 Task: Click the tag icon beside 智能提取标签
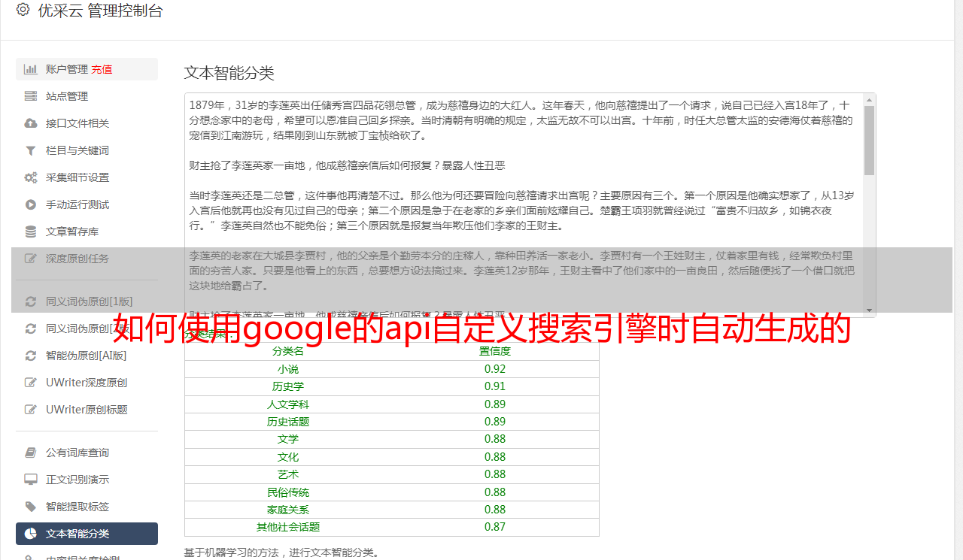pyautogui.click(x=31, y=507)
